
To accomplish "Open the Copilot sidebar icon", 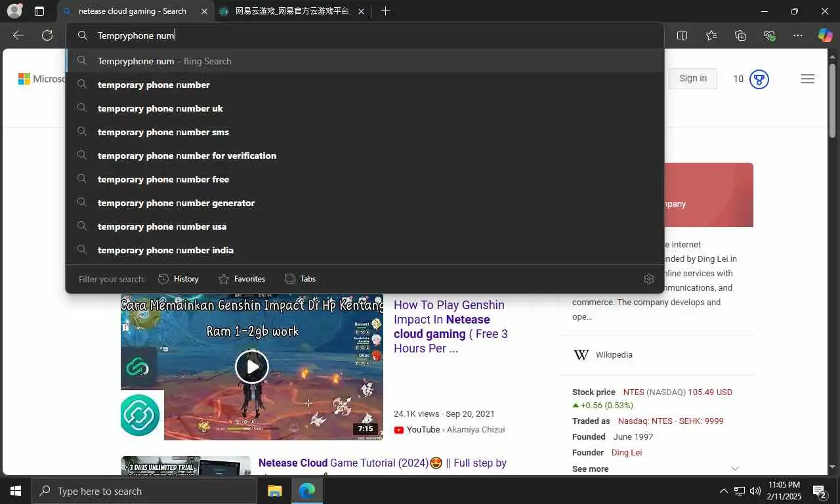I will point(825,35).
